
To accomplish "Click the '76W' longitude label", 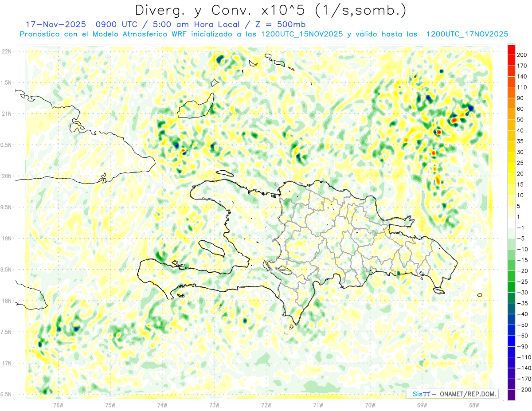I will click(58, 404).
